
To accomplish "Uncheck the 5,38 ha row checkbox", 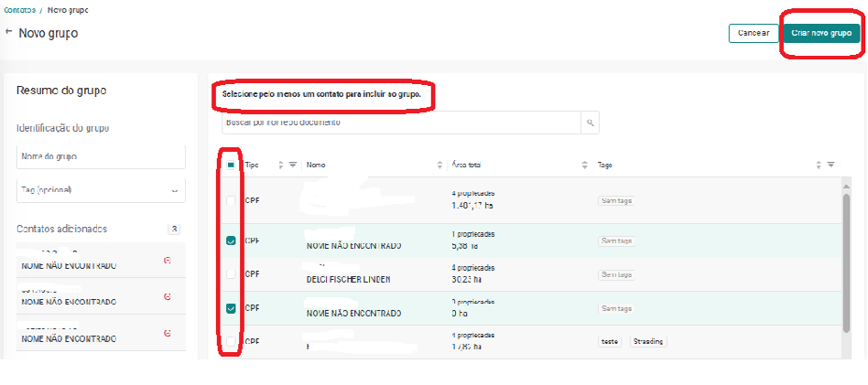I will pos(231,241).
